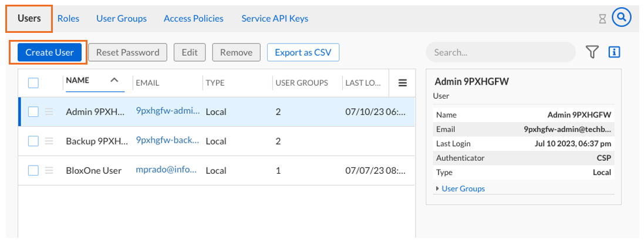
Task: Tick the checkbox for Admin 9PXH user
Action: pos(33,112)
